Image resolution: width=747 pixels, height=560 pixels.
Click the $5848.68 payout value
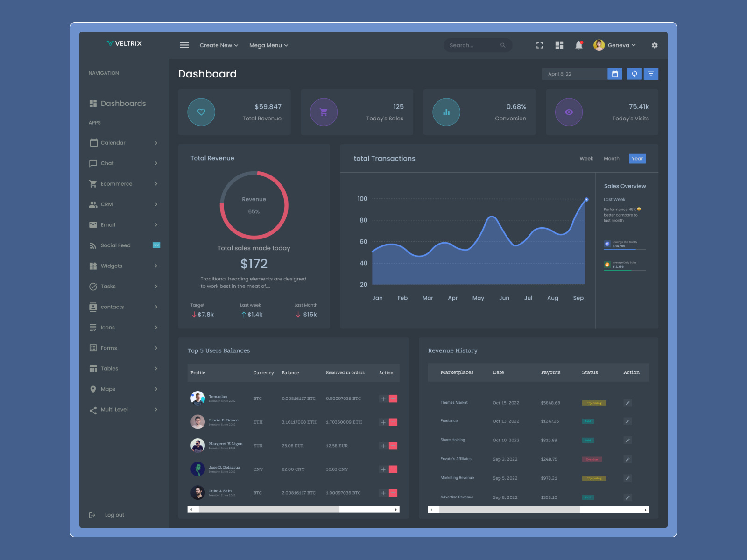550,403
